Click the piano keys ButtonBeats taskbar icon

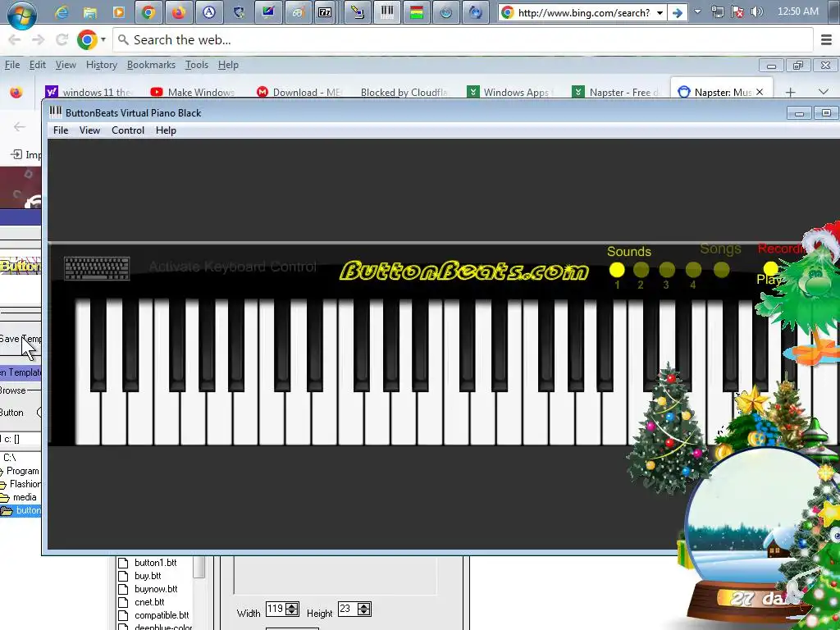click(387, 11)
